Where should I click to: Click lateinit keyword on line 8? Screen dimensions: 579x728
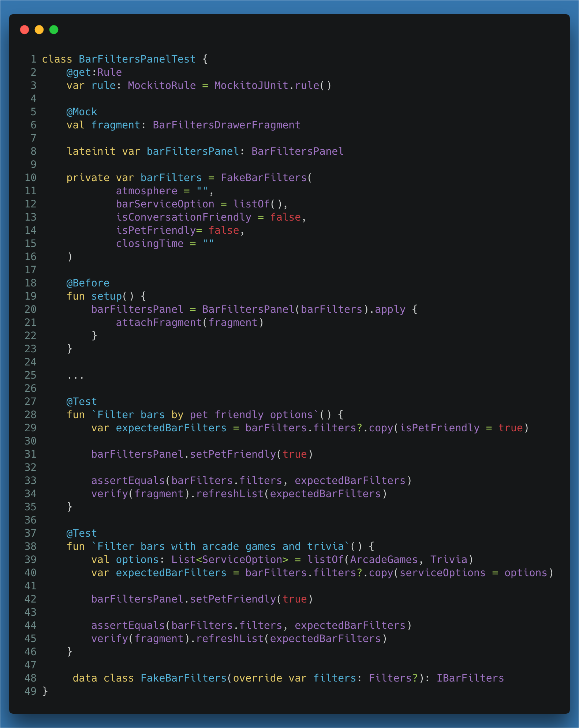tap(91, 151)
